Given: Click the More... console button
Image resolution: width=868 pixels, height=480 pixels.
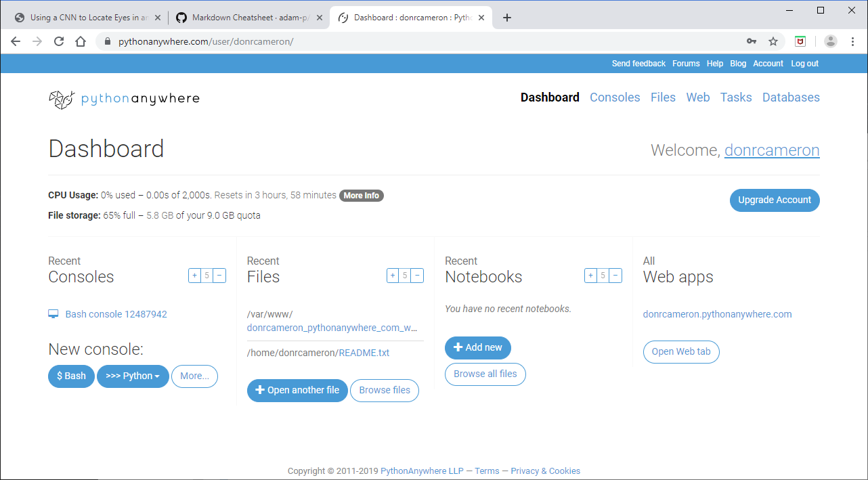Looking at the screenshot, I should pos(194,376).
